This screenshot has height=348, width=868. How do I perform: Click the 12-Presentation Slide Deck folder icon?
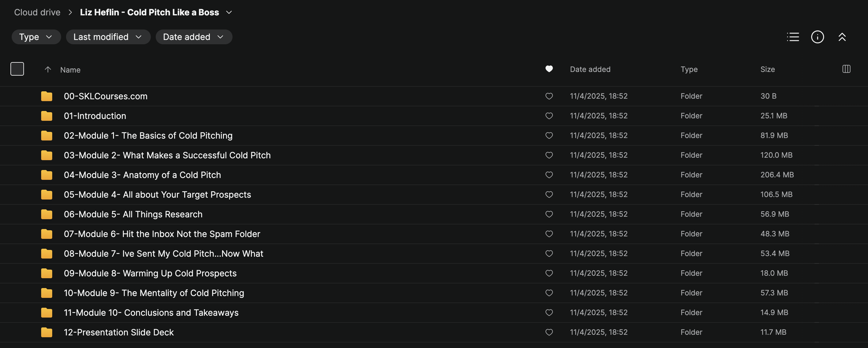46,333
